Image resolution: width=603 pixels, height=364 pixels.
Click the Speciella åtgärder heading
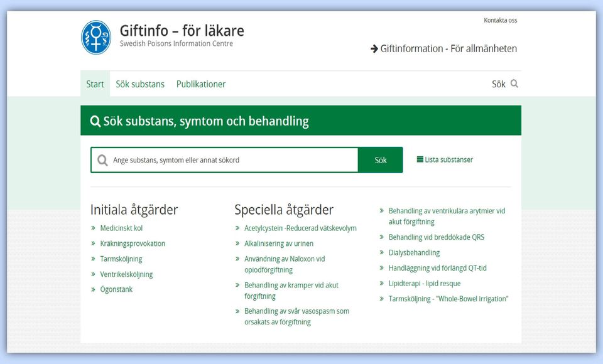(x=284, y=210)
